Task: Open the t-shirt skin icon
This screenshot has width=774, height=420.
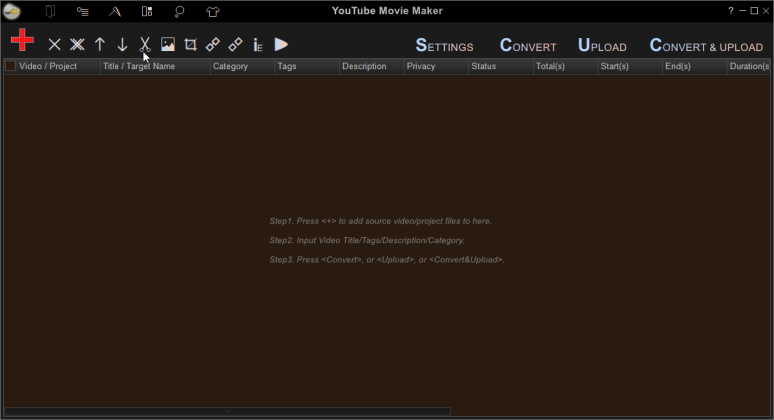Action: click(213, 11)
